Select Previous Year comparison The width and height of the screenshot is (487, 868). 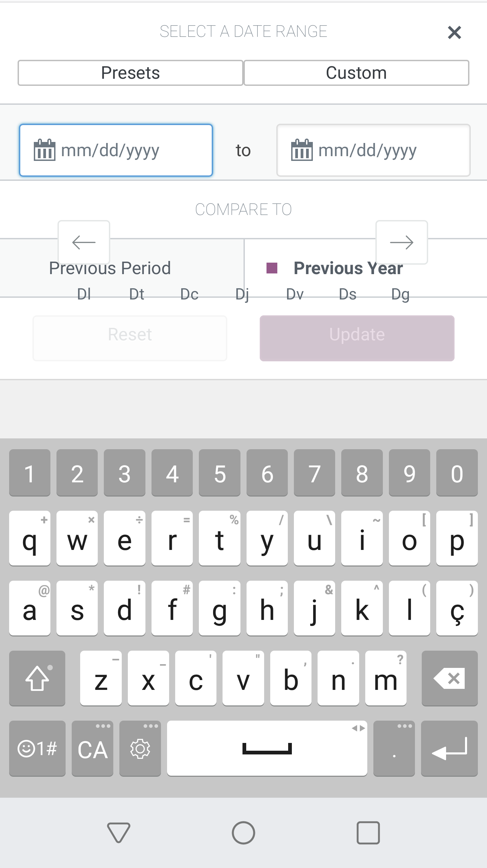point(348,268)
